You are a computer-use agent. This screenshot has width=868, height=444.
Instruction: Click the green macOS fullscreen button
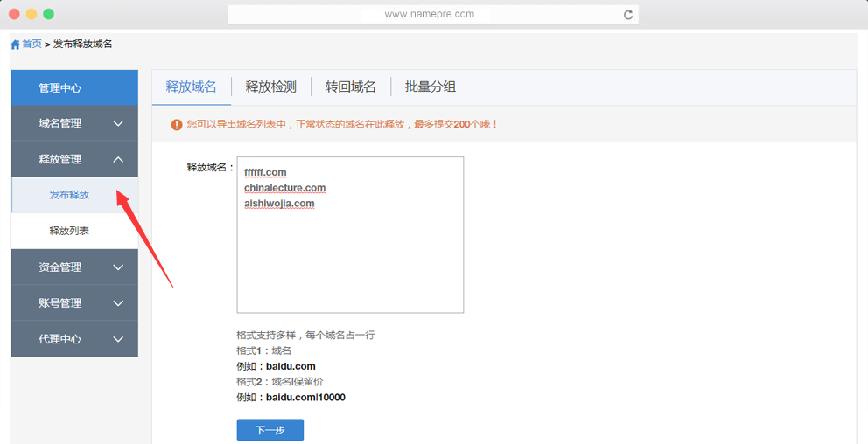(x=49, y=14)
